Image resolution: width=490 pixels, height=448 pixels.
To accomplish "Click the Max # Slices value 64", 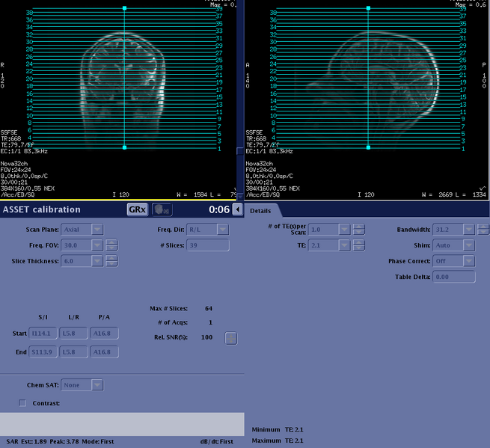I will [x=209, y=309].
